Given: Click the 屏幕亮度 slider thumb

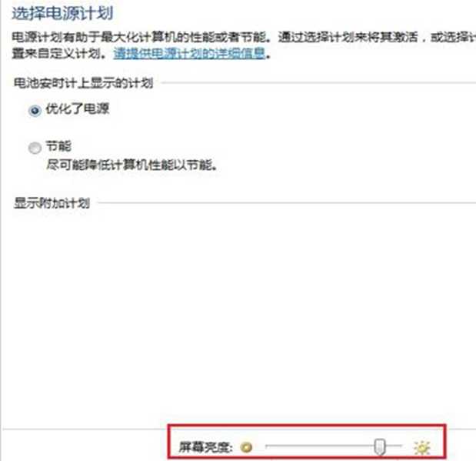Looking at the screenshot, I should (x=379, y=446).
